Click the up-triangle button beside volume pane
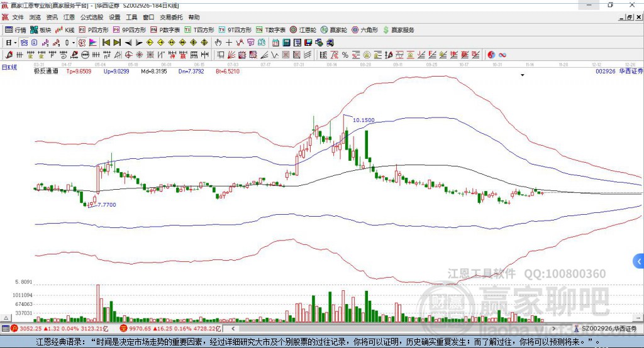Viewport: 644px width, 348px height. click(6, 318)
